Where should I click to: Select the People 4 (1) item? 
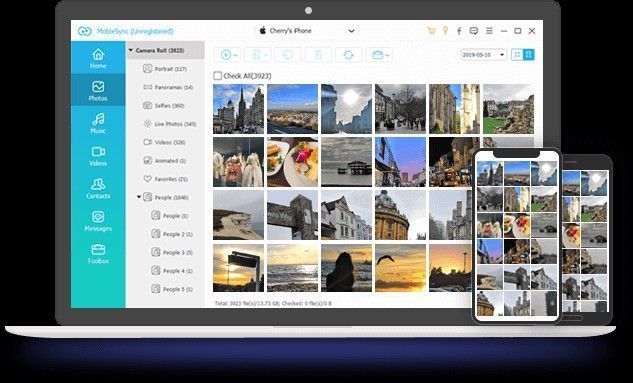(x=172, y=271)
